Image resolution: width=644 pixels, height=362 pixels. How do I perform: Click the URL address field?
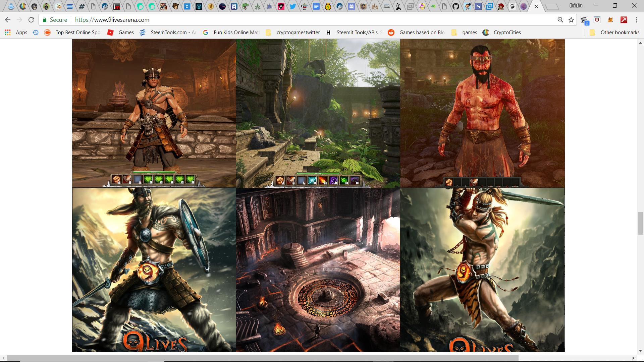pyautogui.click(x=302, y=20)
